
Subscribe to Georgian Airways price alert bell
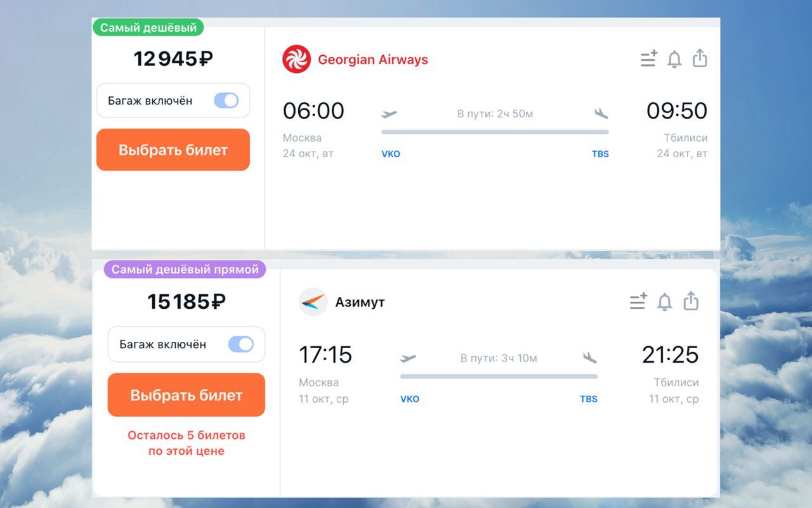(x=674, y=59)
